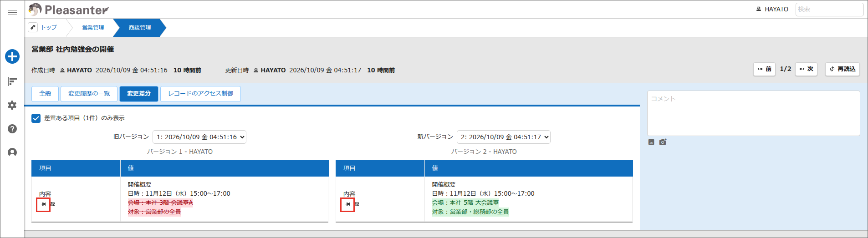The width and height of the screenshot is (868, 238).
Task: Click the 再読込 reload button
Action: (842, 69)
